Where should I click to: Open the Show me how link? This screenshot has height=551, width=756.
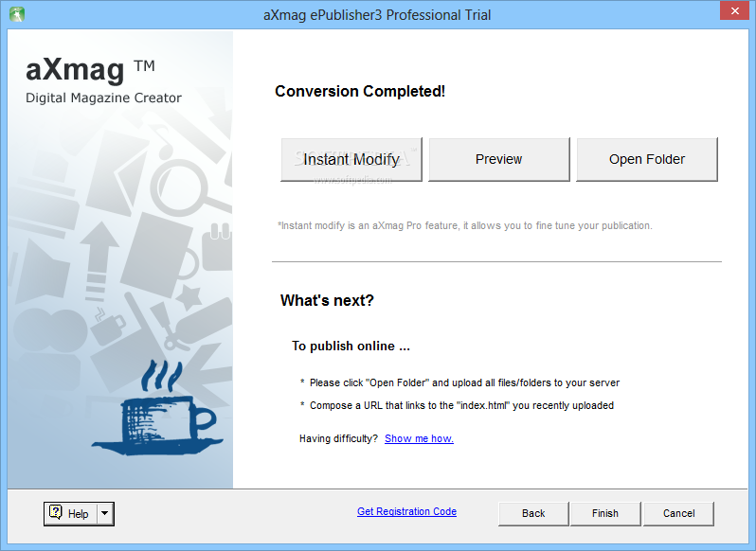(419, 438)
